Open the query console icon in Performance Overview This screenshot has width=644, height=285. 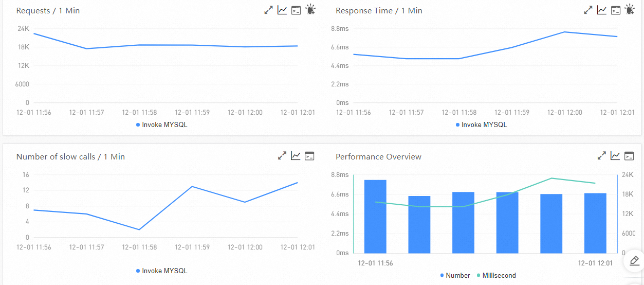(x=629, y=155)
